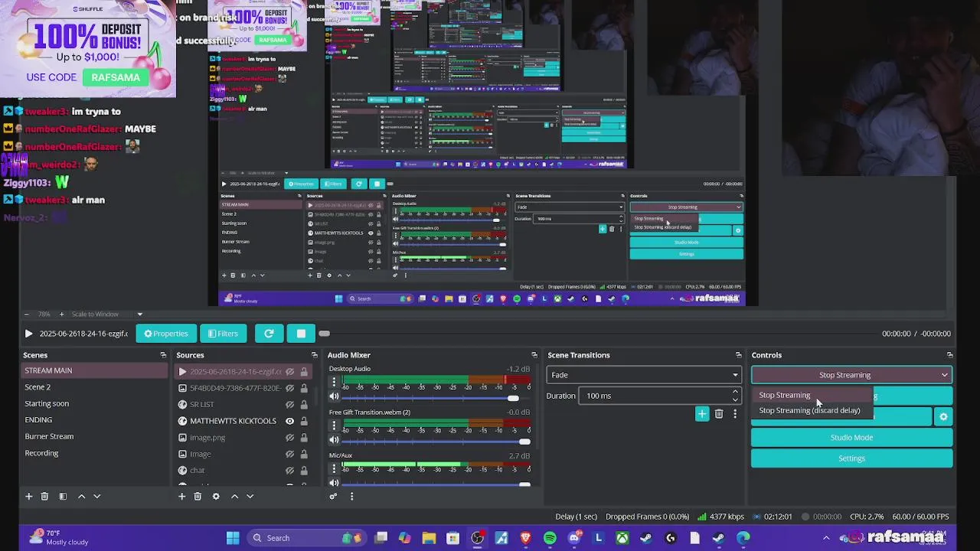Screen dimensions: 980x551
Task: Add a new scene
Action: point(29,496)
